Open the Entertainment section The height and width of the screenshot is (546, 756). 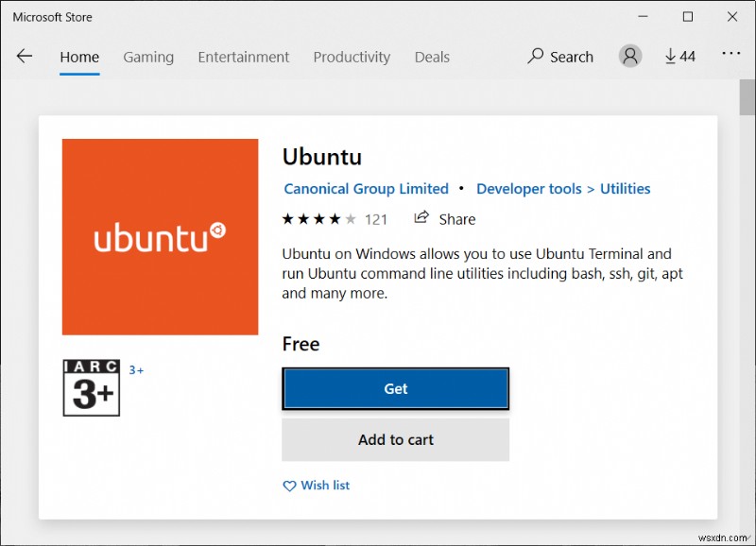[x=243, y=58]
